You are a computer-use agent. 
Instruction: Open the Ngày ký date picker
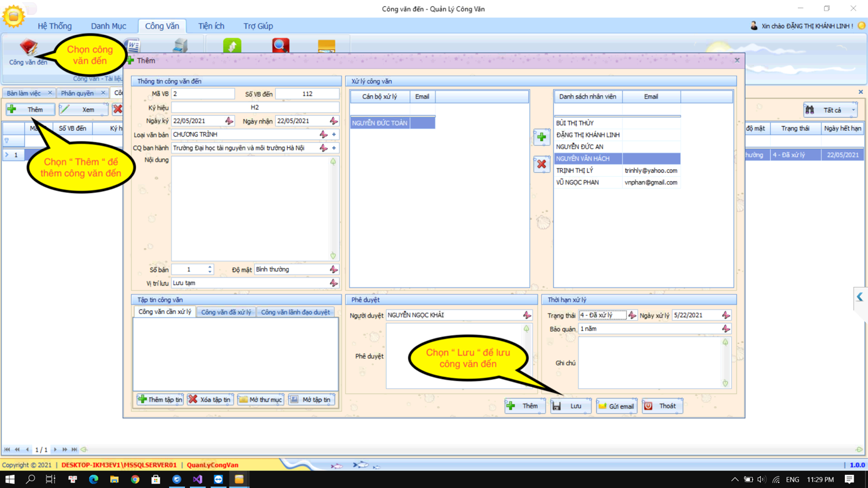[x=229, y=121]
